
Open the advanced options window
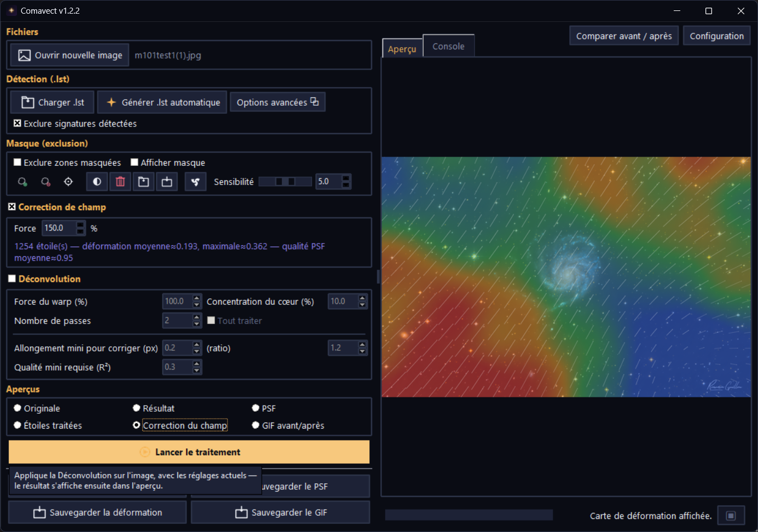277,102
